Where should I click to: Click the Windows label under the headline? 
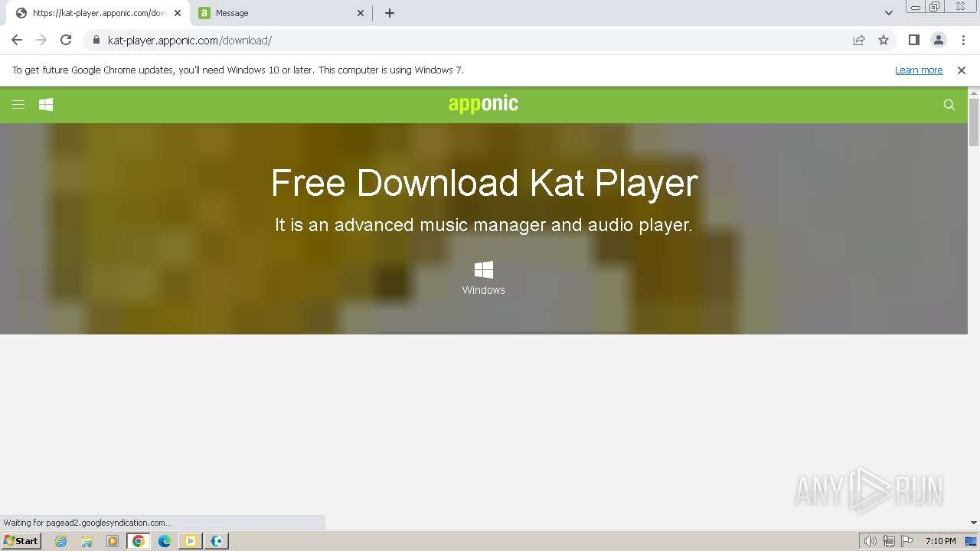click(x=484, y=290)
